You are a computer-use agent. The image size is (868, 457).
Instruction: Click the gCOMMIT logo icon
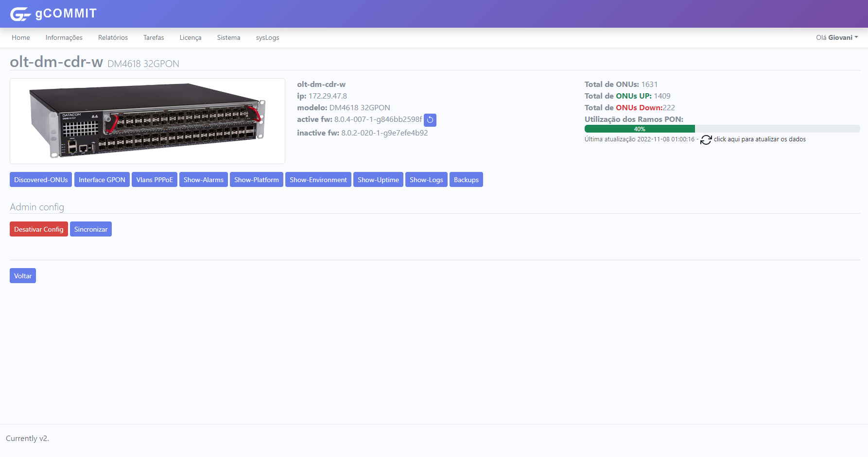point(20,14)
